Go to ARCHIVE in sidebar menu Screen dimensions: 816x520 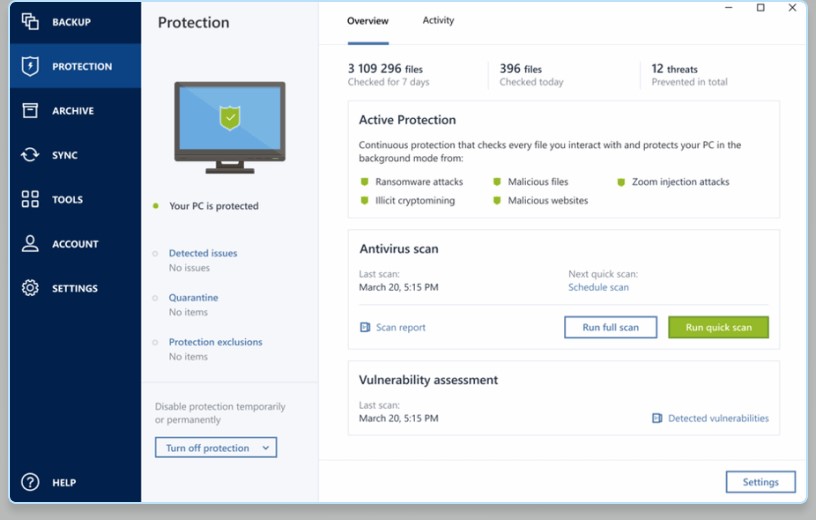coord(73,111)
